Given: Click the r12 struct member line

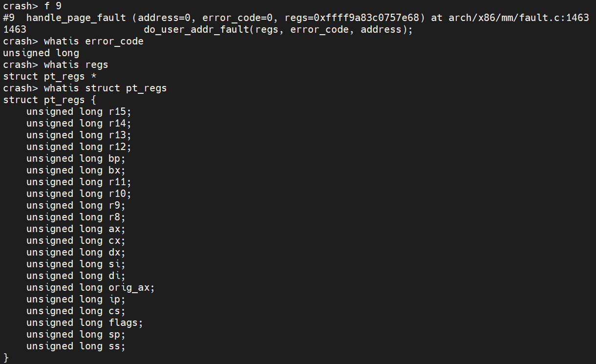Looking at the screenshot, I should (79, 147).
